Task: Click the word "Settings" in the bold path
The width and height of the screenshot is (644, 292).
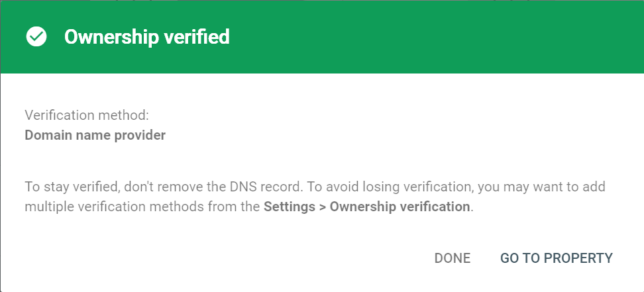Action: [289, 207]
